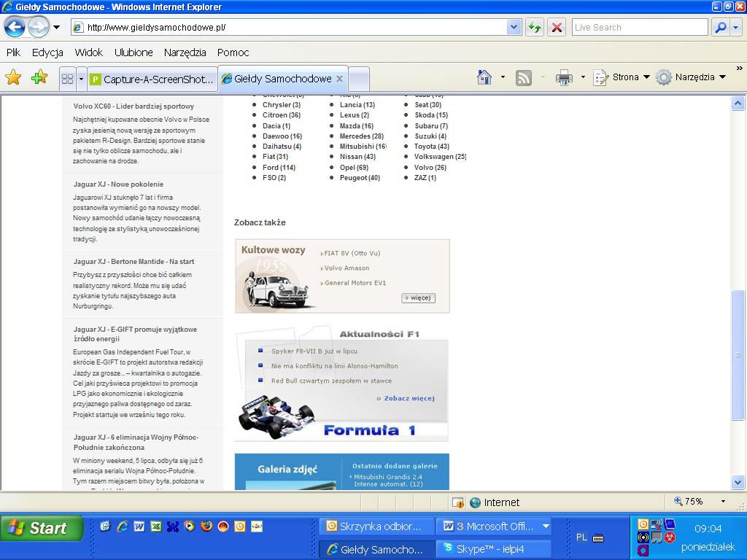Select the Toyota (43) brand link

[432, 146]
